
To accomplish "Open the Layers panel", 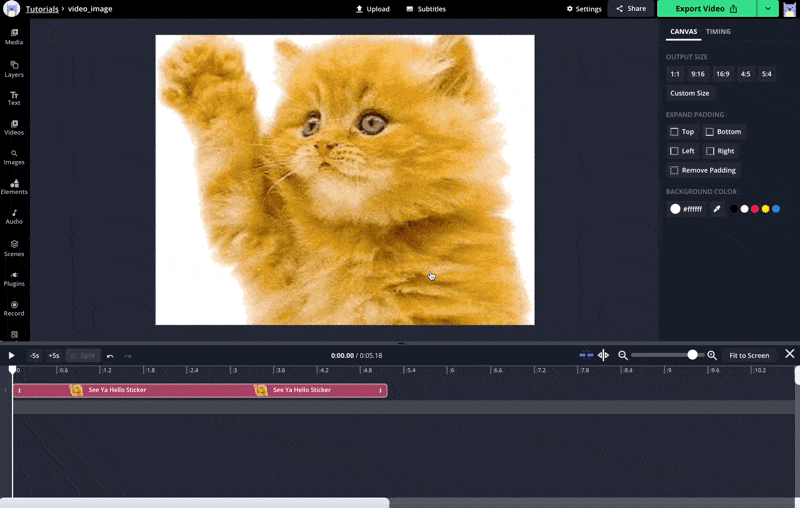I will 14,68.
